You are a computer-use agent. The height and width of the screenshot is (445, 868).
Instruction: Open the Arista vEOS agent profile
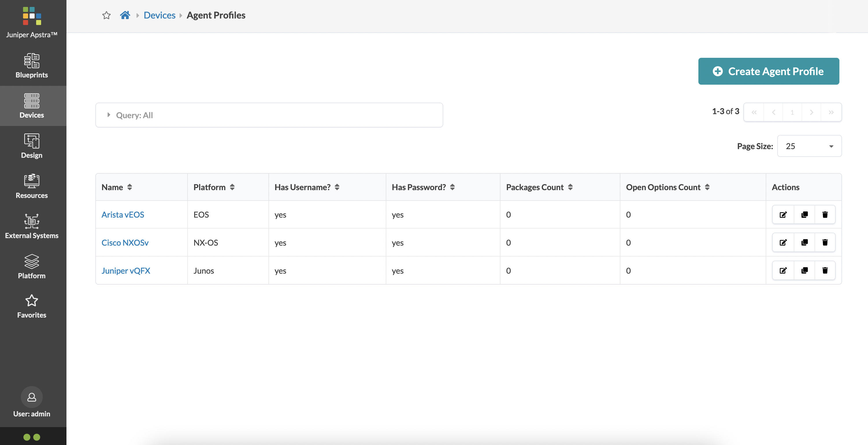pyautogui.click(x=123, y=214)
